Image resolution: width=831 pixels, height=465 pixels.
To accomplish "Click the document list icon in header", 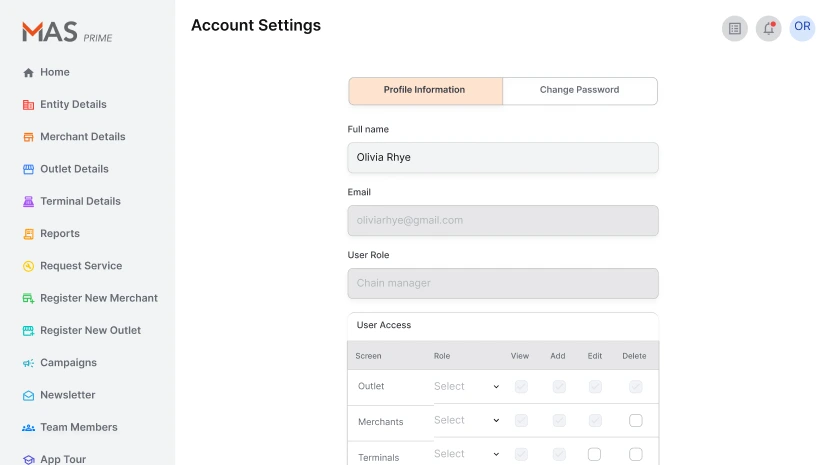I will point(735,28).
